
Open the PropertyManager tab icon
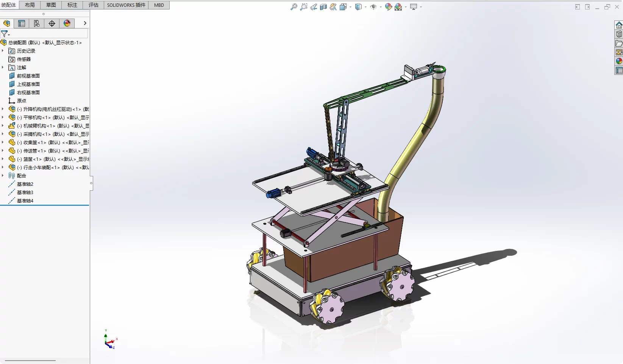(x=22, y=23)
